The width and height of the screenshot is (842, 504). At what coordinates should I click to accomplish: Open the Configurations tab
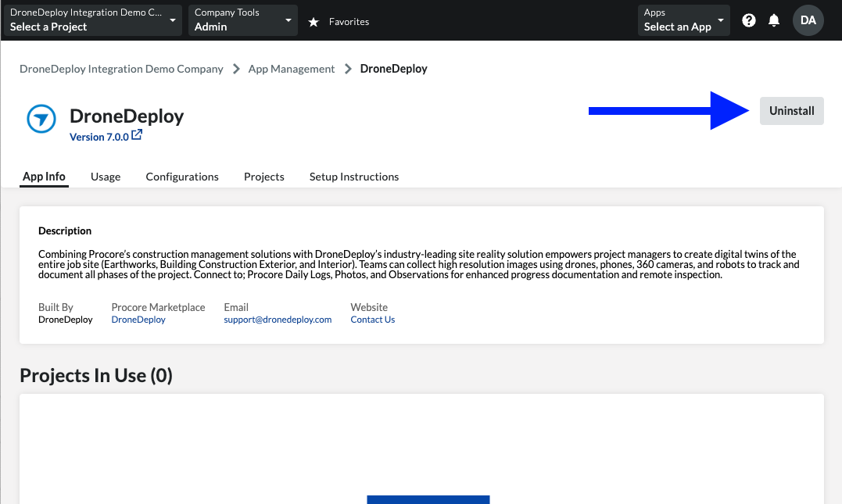click(x=182, y=177)
